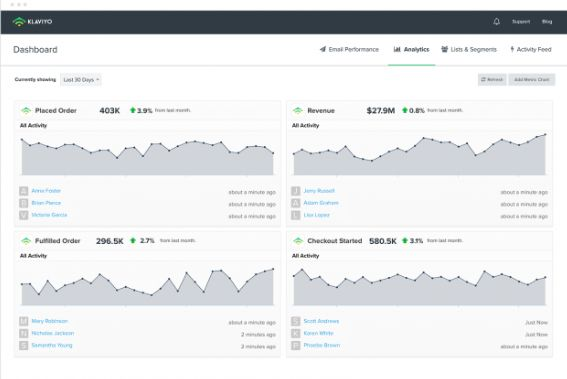Open Karen White's profile link

coord(319,333)
